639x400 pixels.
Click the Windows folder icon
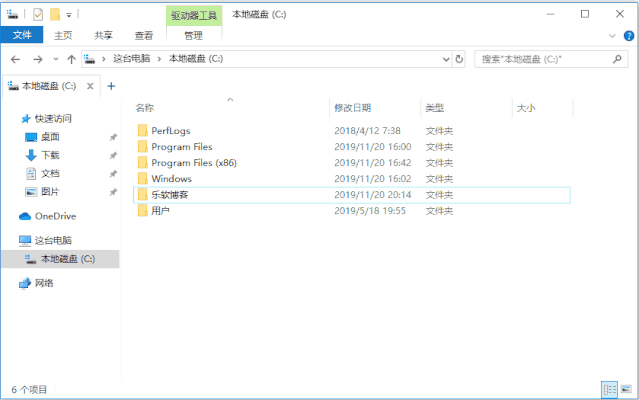click(x=143, y=178)
